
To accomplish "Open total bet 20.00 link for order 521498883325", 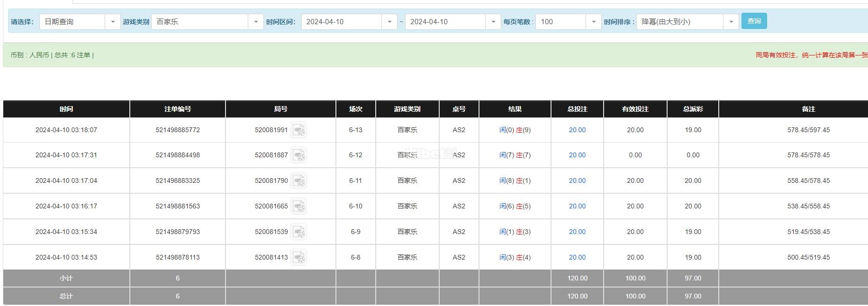I will click(x=577, y=180).
